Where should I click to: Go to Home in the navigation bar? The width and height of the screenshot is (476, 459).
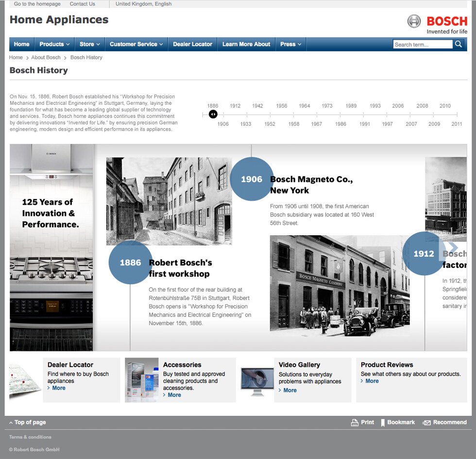(x=21, y=44)
